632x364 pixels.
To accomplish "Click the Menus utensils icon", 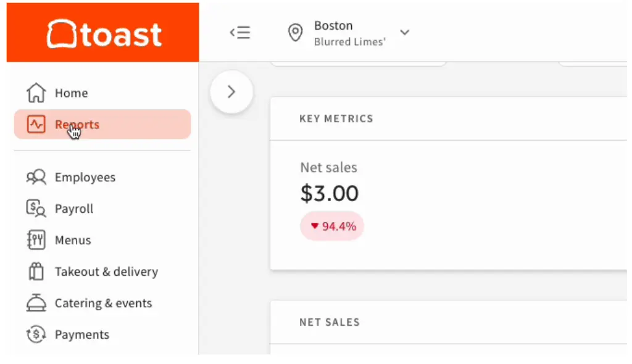I will pos(36,240).
